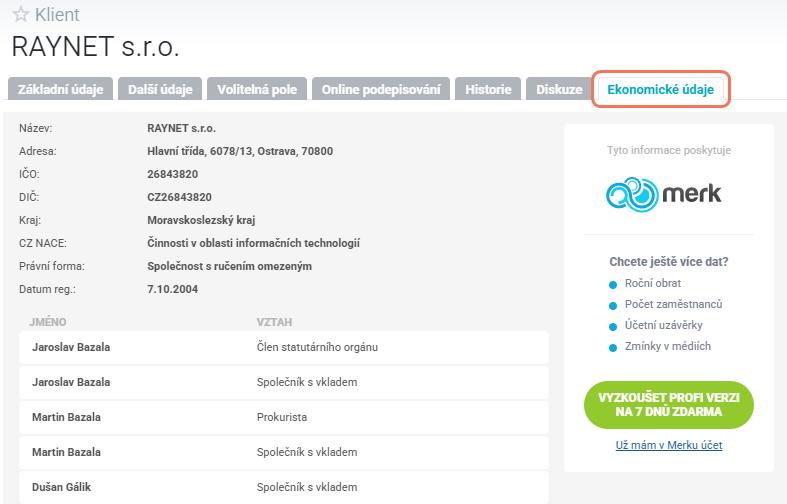The width and height of the screenshot is (787, 504).
Task: Click the Merk logo
Action: pos(664,194)
